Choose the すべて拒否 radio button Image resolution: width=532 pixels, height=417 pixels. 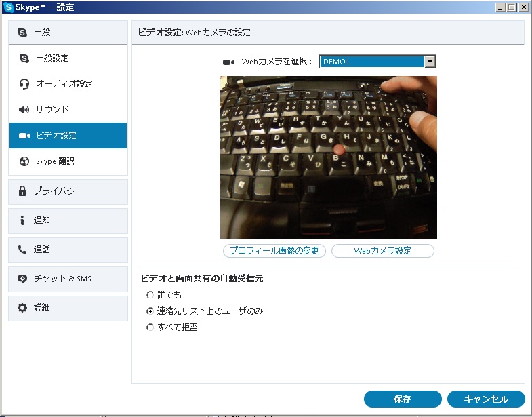click(x=150, y=327)
